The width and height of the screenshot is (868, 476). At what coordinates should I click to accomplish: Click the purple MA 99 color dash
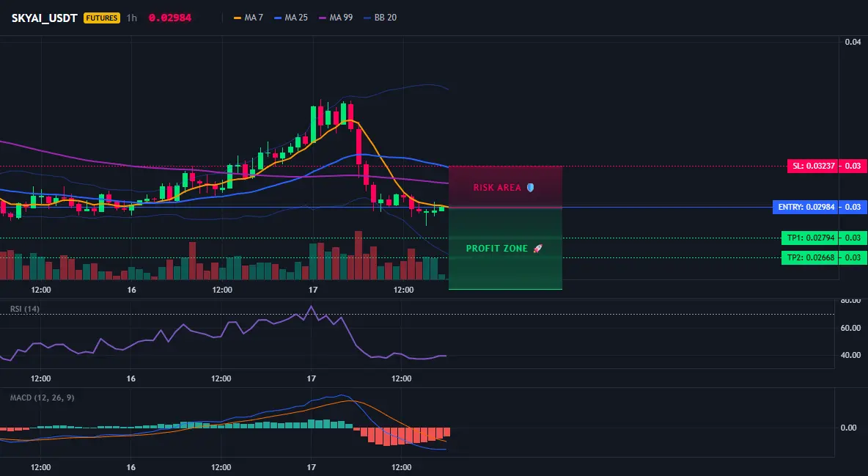pos(323,18)
